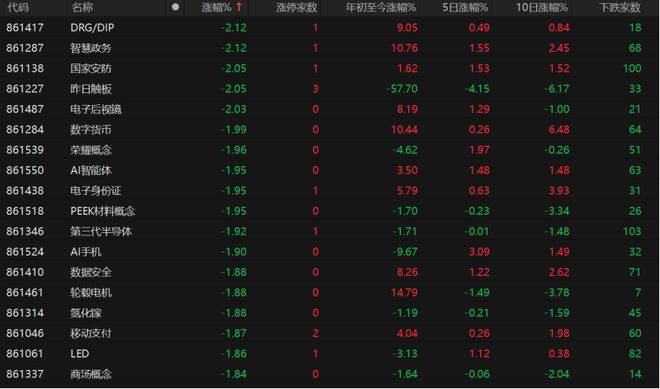Open the 昨日触板 sector

click(91, 89)
